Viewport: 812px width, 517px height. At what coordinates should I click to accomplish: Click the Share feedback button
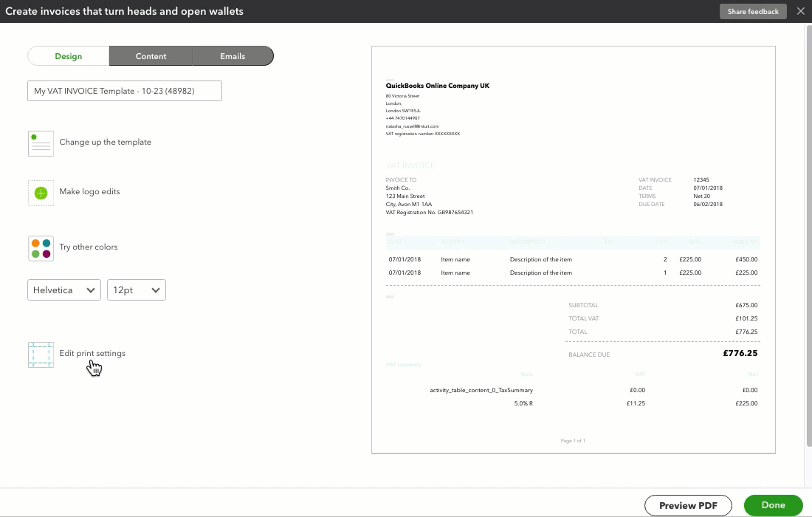pos(753,11)
